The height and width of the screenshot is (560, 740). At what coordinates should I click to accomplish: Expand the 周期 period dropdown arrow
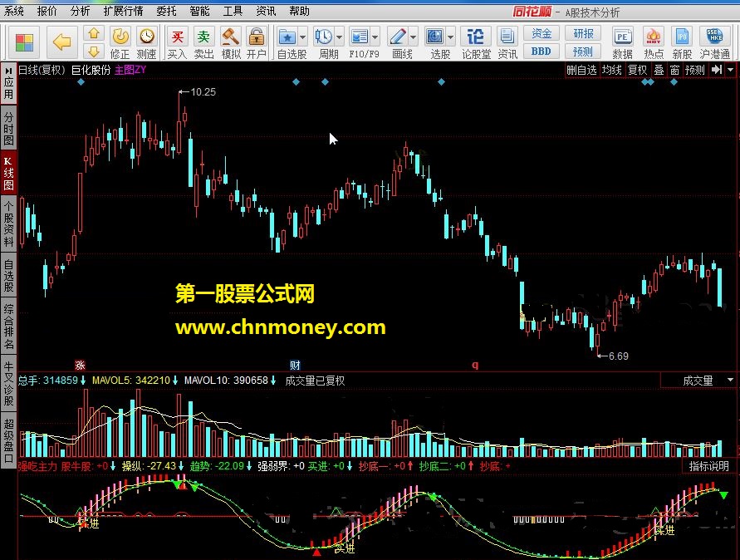(340, 37)
